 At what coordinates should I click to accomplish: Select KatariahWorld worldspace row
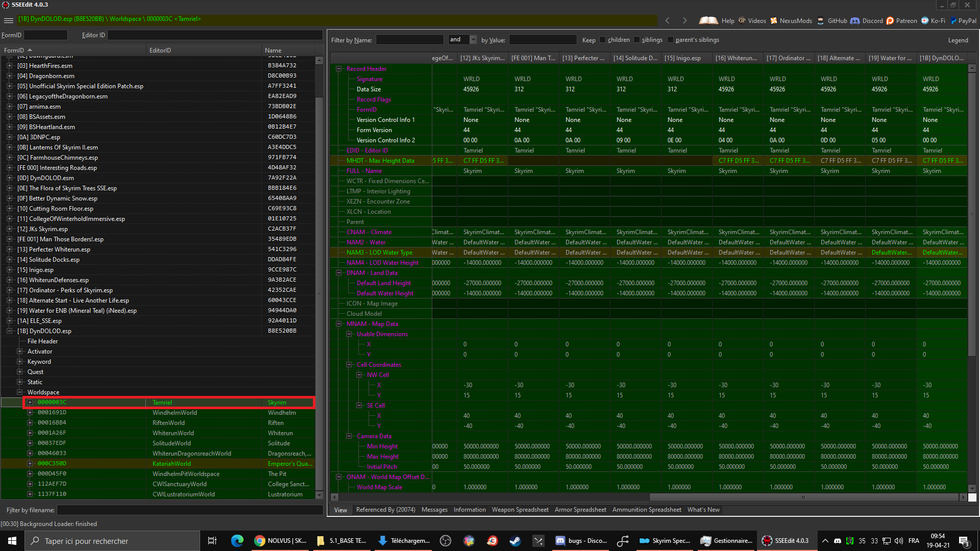pyautogui.click(x=158, y=464)
